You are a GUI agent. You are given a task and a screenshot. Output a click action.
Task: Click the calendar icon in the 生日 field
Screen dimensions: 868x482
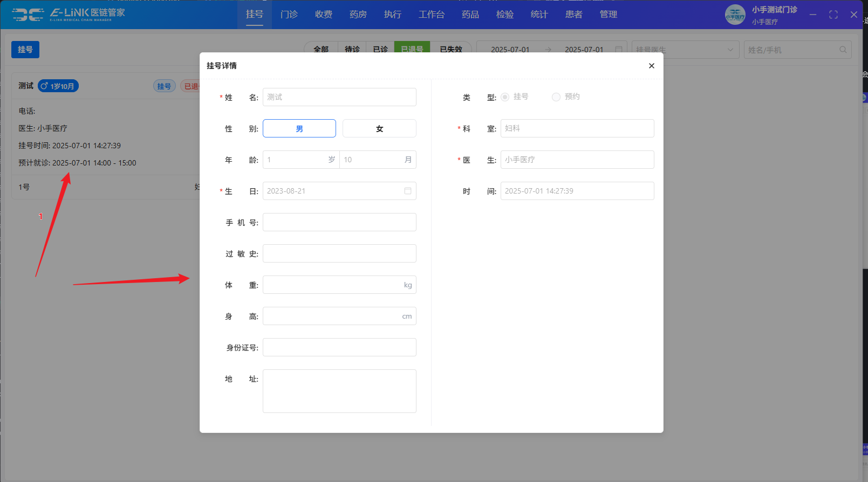pyautogui.click(x=408, y=191)
